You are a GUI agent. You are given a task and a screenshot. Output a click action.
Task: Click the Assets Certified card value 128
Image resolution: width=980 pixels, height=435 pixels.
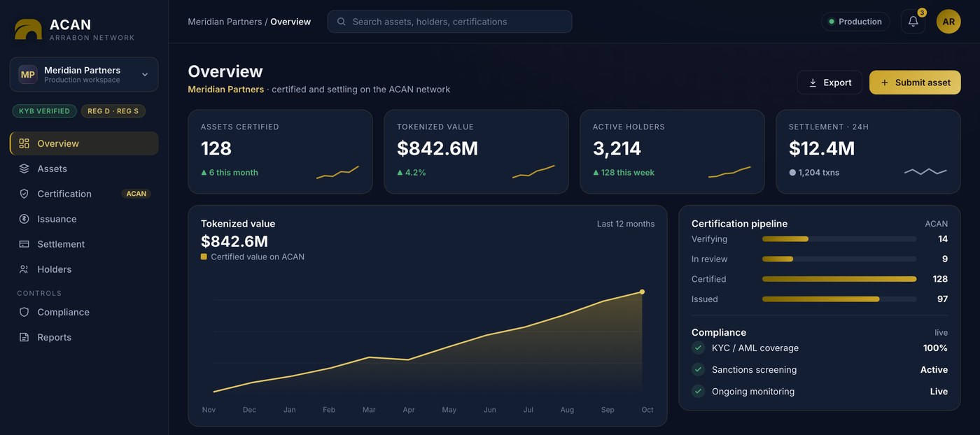point(216,148)
